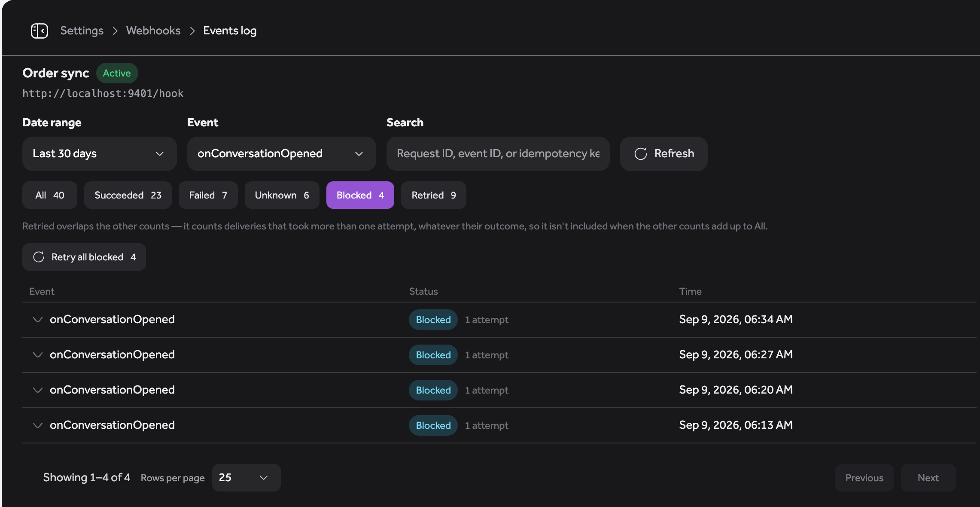Viewport: 980px width, 507px height.
Task: Click Blocked badge in 06:20 AM row
Action: click(x=433, y=390)
